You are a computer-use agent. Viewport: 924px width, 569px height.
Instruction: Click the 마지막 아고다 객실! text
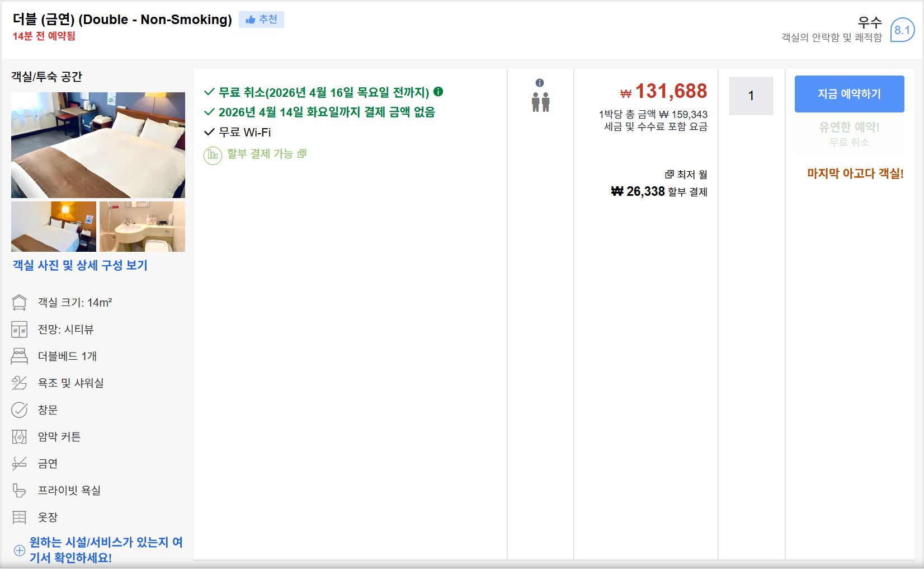click(855, 173)
